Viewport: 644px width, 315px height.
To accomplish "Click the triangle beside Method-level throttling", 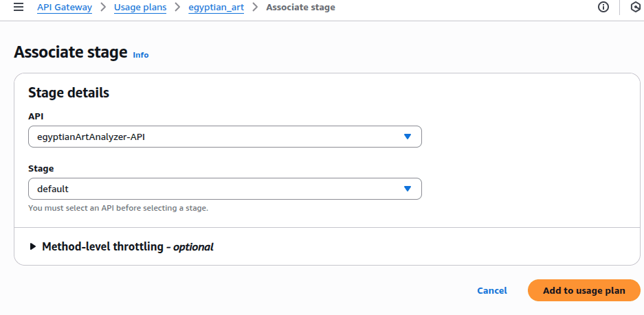I will (x=33, y=246).
